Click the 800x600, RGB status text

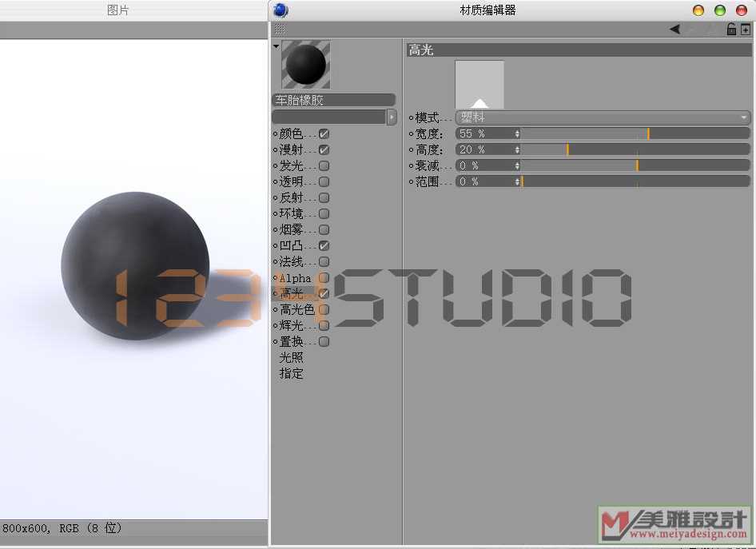(x=62, y=528)
